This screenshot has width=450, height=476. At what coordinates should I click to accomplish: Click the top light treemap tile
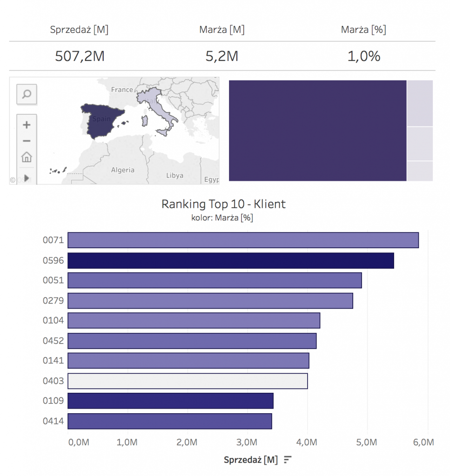pyautogui.click(x=420, y=103)
